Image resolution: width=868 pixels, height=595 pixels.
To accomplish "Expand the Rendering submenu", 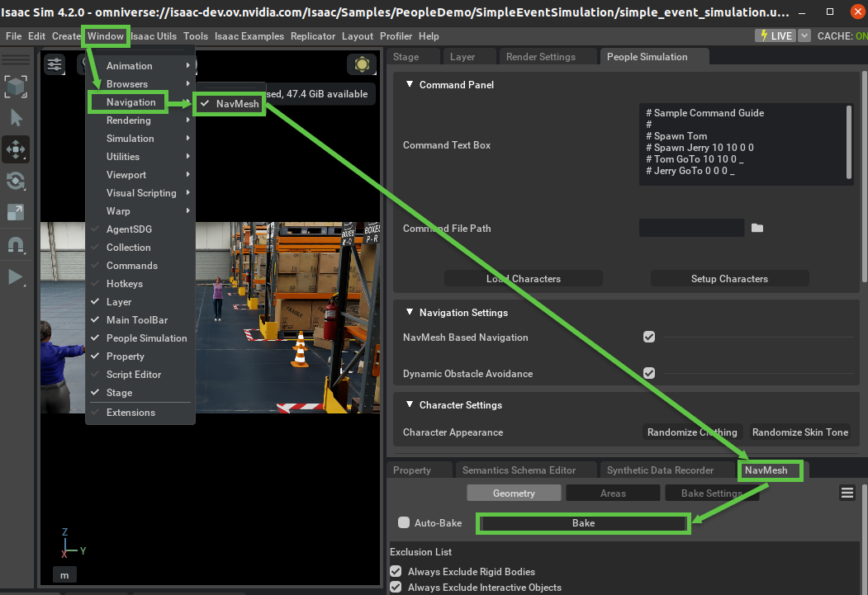I will point(140,120).
